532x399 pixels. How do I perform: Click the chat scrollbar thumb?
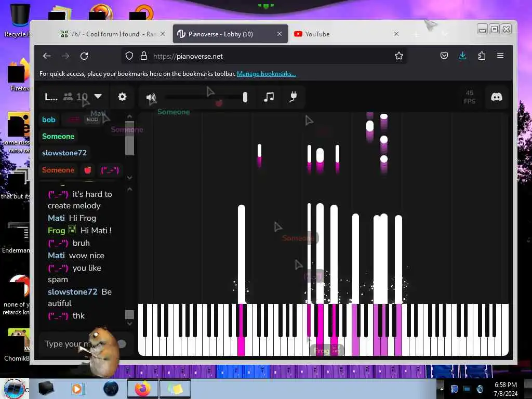coord(129,314)
